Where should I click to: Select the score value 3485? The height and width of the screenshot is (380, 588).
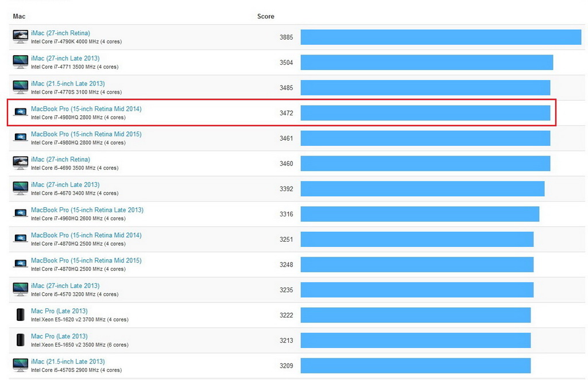click(x=286, y=88)
